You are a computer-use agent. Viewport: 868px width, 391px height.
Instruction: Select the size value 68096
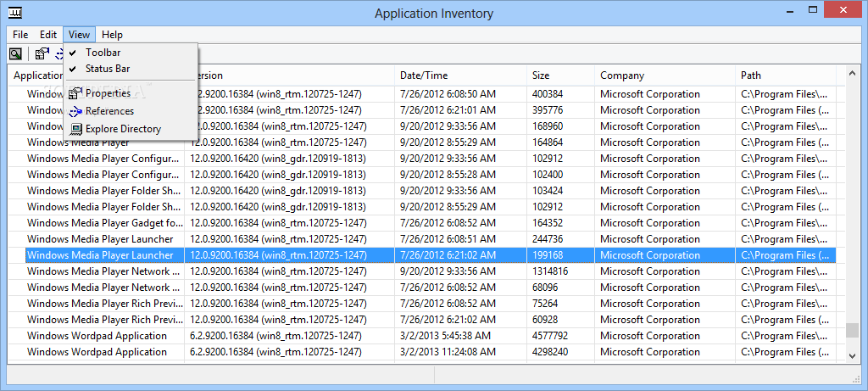(545, 288)
